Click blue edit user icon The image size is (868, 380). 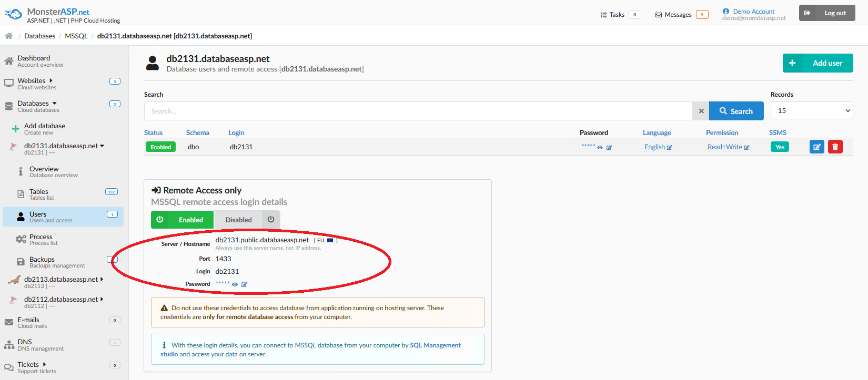pos(817,147)
